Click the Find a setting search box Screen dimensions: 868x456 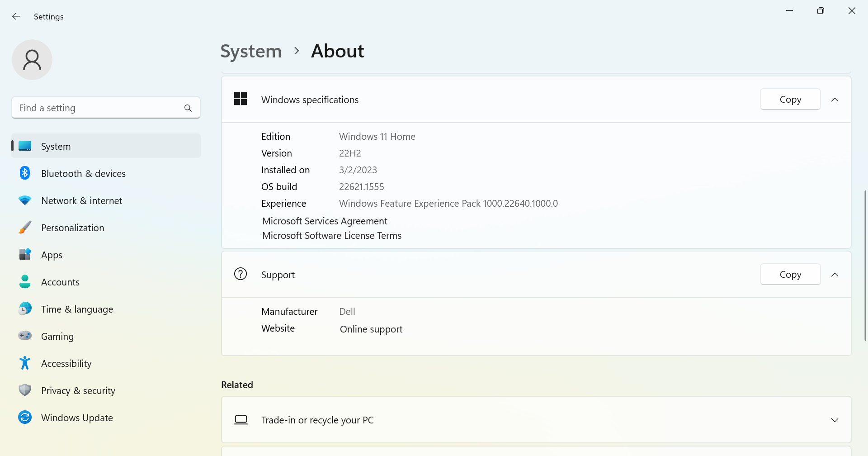[x=106, y=108]
